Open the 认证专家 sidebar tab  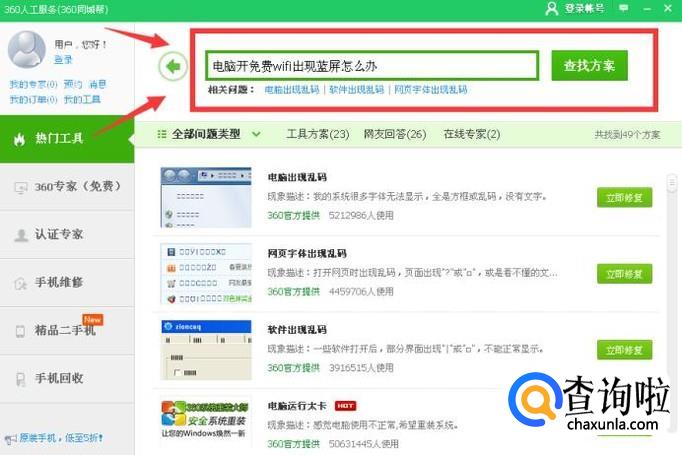point(67,235)
